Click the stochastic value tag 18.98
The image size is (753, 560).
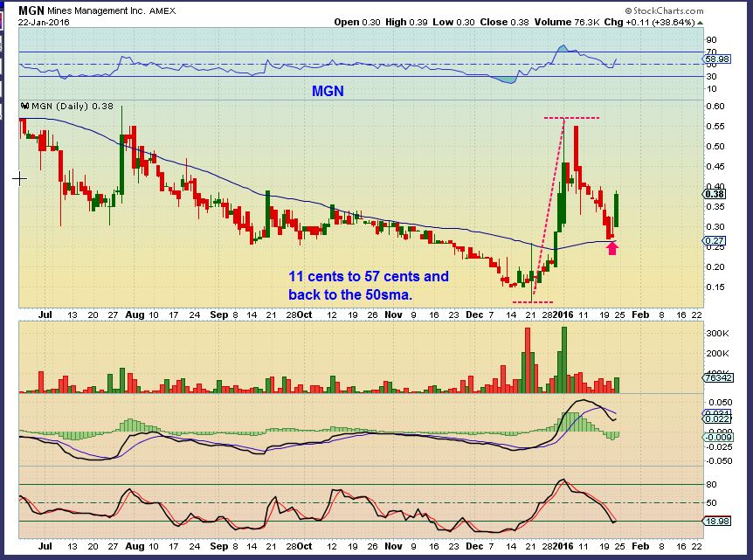pyautogui.click(x=717, y=521)
